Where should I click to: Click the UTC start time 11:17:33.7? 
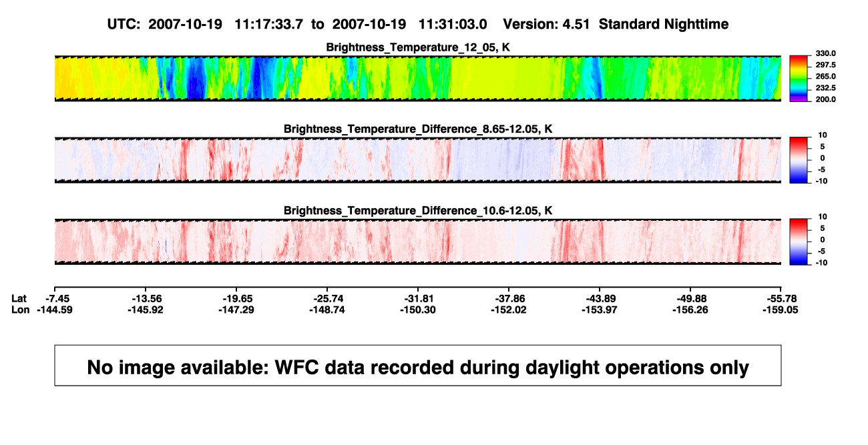click(x=270, y=24)
